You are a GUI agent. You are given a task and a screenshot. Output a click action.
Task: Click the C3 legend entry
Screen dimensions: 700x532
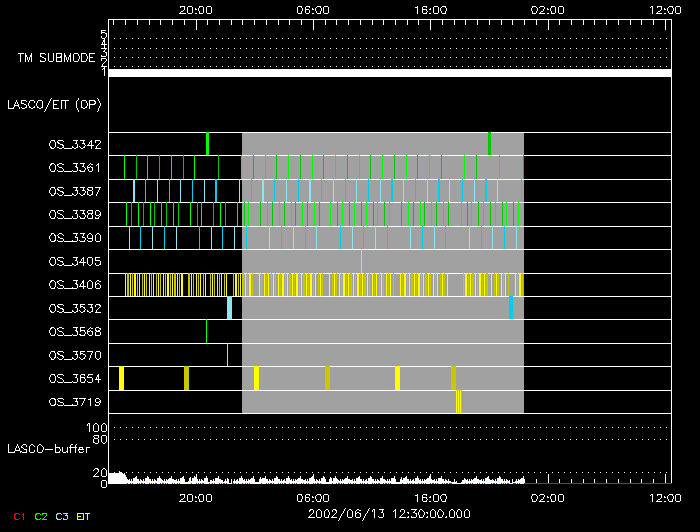coord(62,516)
